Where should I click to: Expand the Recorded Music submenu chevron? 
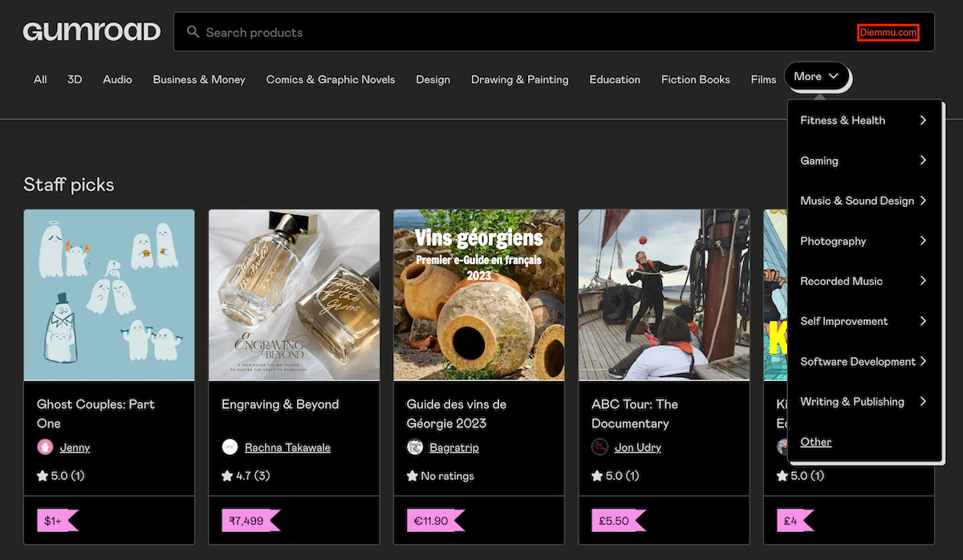(923, 281)
